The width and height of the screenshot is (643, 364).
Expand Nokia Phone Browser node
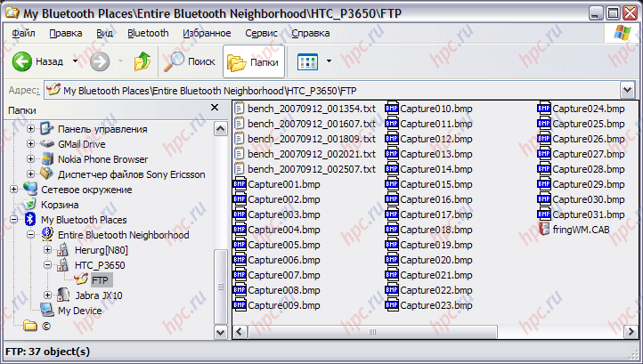click(31, 159)
